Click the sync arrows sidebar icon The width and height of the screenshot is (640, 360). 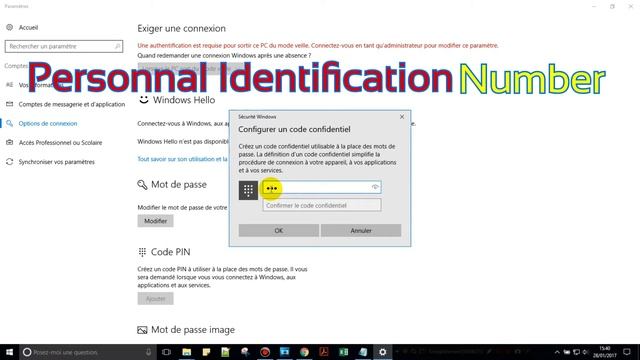pos(9,162)
